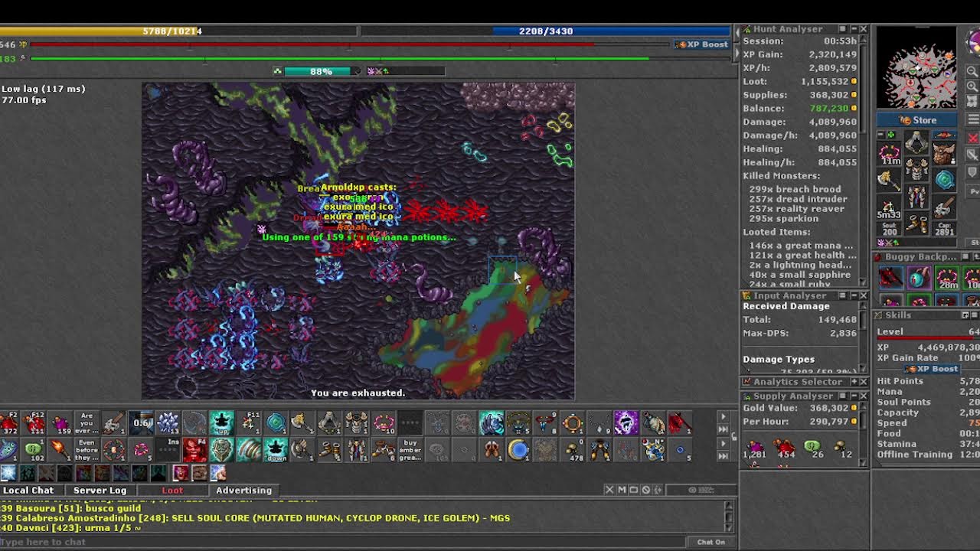The width and height of the screenshot is (980, 551).
Task: Select '40x a small sapphire' loot entry
Action: tap(799, 275)
